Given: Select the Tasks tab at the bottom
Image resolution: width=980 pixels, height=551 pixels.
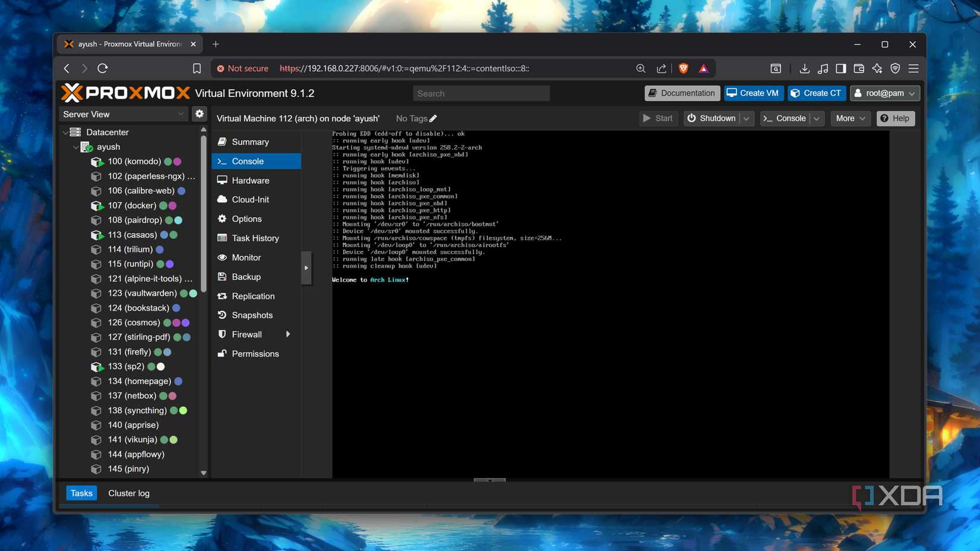Looking at the screenshot, I should (81, 493).
